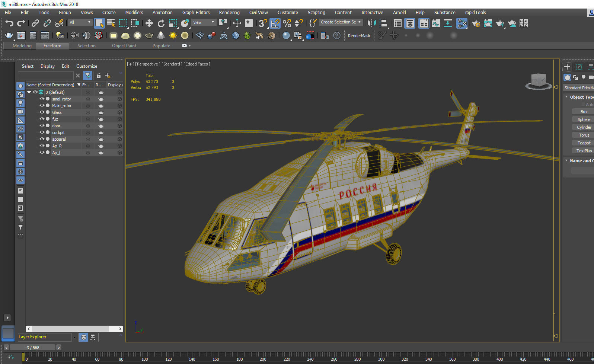Viewport: 594px width, 364px height.
Task: Create a Cylinder primitive
Action: point(584,127)
